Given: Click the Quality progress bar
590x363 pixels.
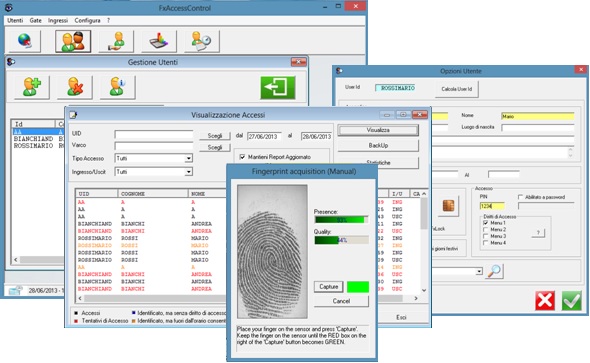Looking at the screenshot, I should 341,240.
